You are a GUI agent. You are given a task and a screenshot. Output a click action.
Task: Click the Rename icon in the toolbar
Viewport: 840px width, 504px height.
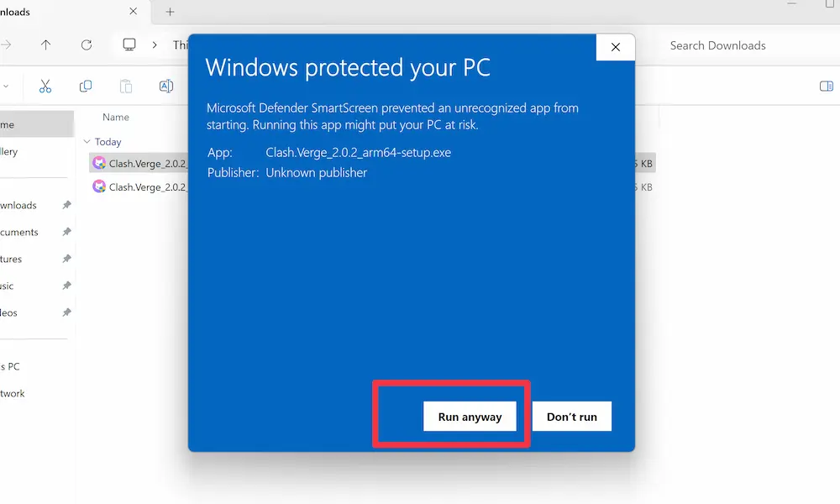(165, 87)
